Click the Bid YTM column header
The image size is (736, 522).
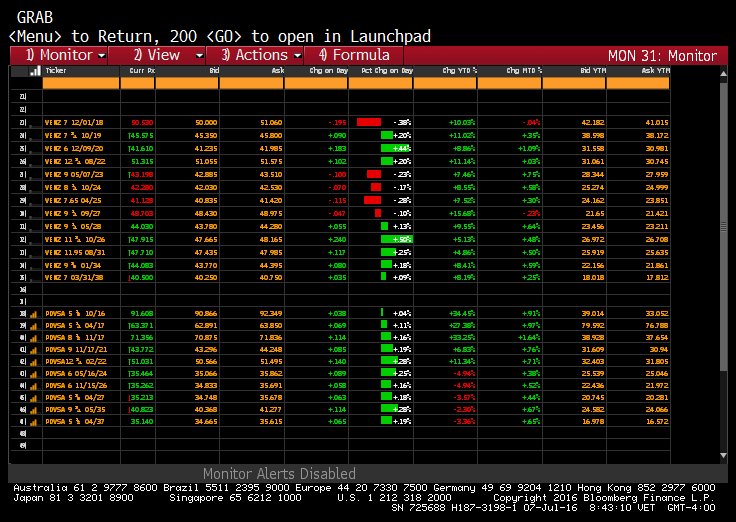click(593, 70)
